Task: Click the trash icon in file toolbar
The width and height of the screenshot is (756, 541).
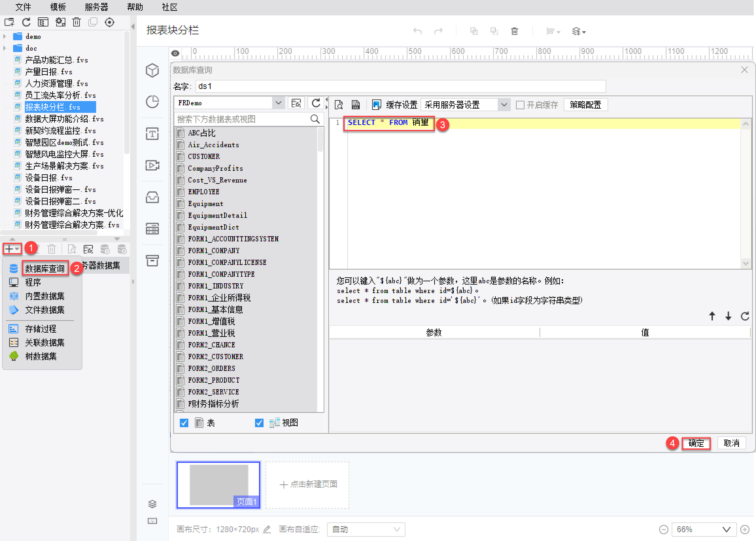Action: [77, 22]
